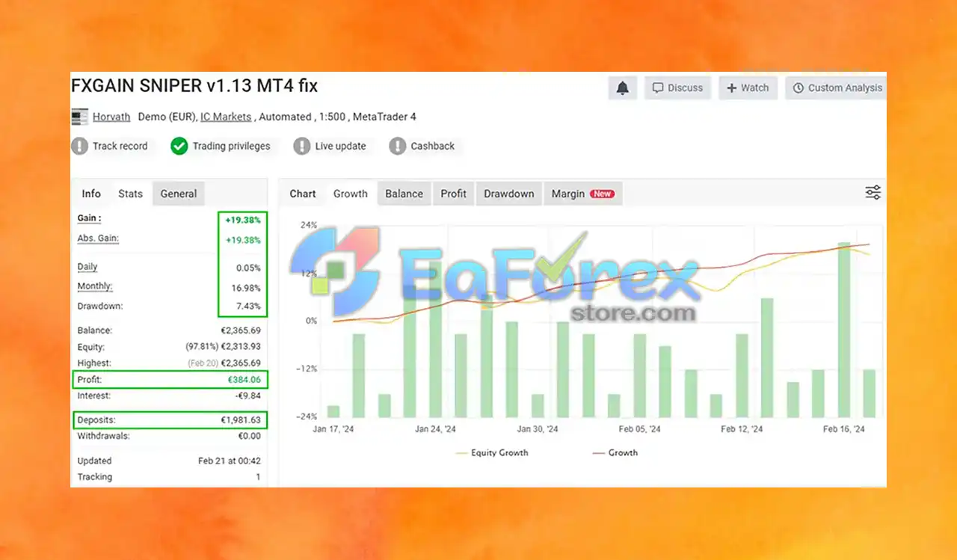The height and width of the screenshot is (560, 957).
Task: Open the Horvath profile link
Action: 111,117
